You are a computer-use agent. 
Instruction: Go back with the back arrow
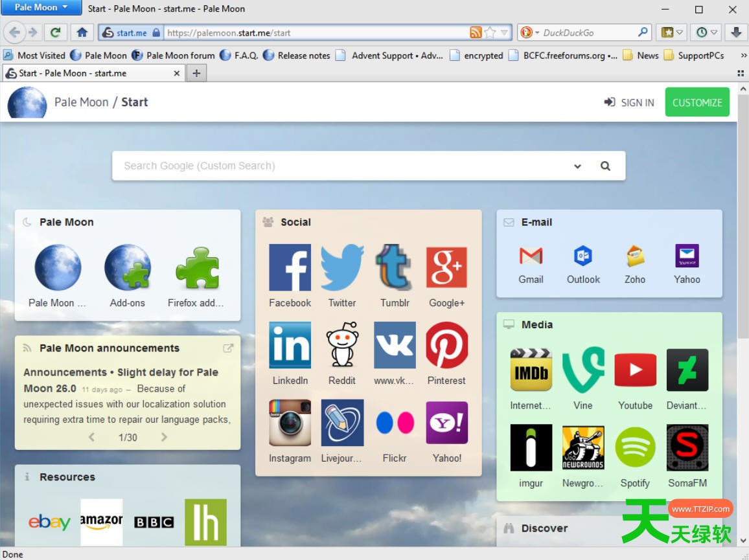click(14, 32)
